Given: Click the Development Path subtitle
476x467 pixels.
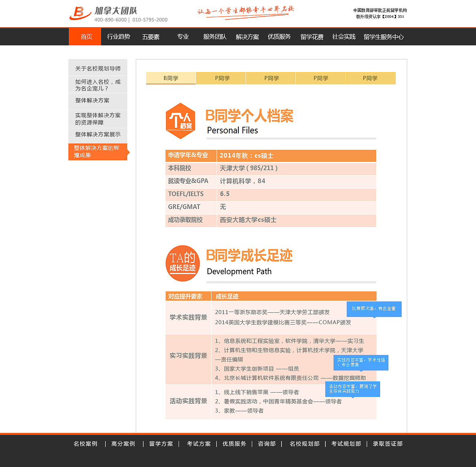Looking at the screenshot, I should [x=239, y=271].
